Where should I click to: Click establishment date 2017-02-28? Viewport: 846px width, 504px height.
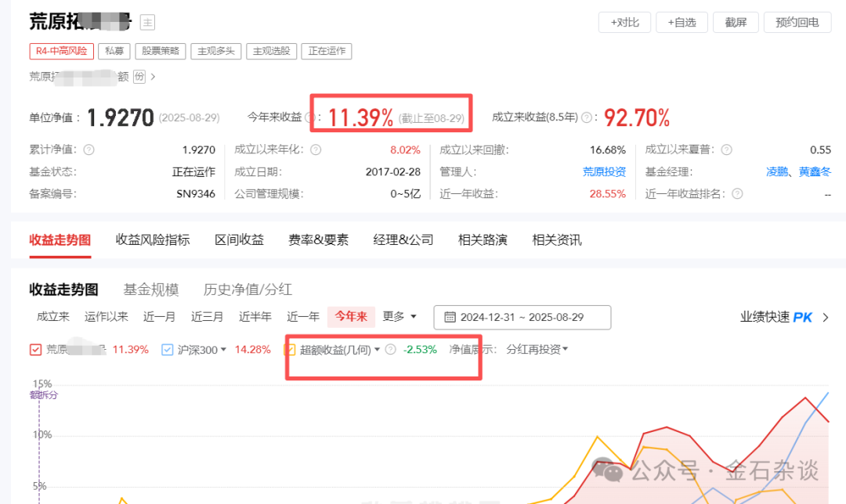click(x=392, y=171)
